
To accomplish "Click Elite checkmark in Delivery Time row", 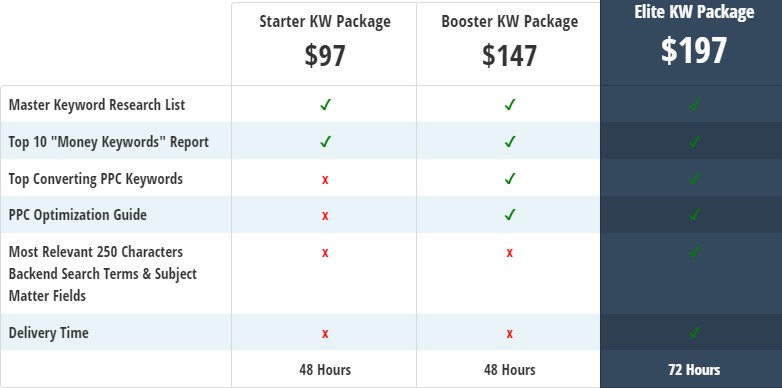I will (x=694, y=332).
